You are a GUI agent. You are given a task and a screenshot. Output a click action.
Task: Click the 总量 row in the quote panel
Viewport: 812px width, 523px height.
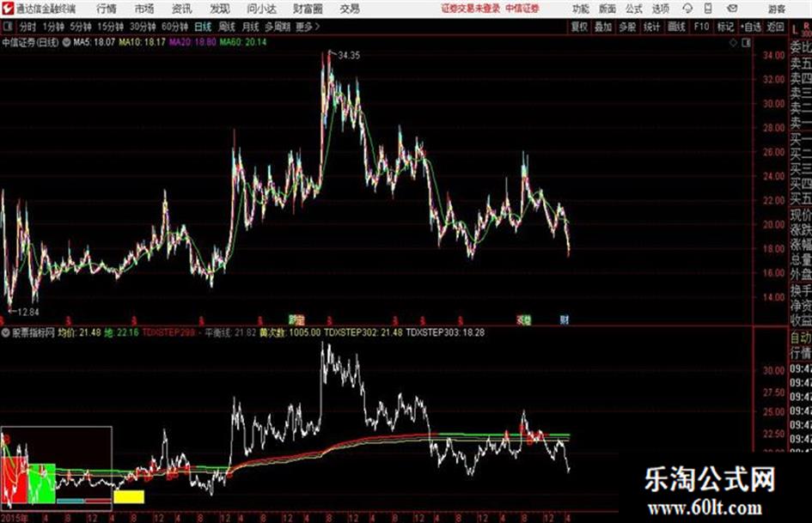pos(801,258)
